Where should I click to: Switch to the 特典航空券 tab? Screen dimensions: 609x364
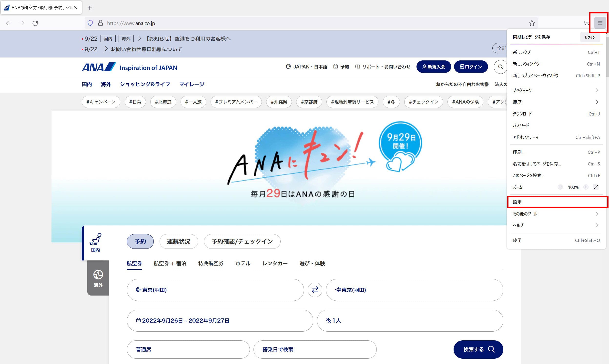tap(211, 263)
